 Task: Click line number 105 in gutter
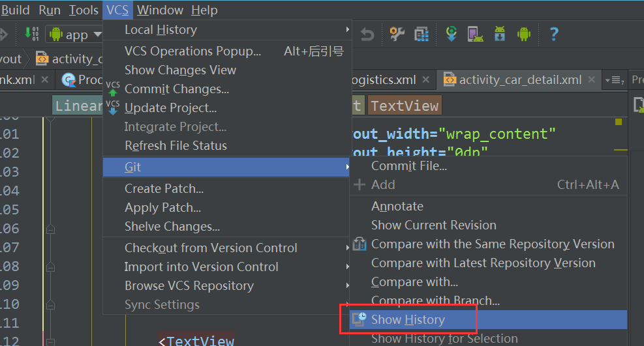coord(10,209)
